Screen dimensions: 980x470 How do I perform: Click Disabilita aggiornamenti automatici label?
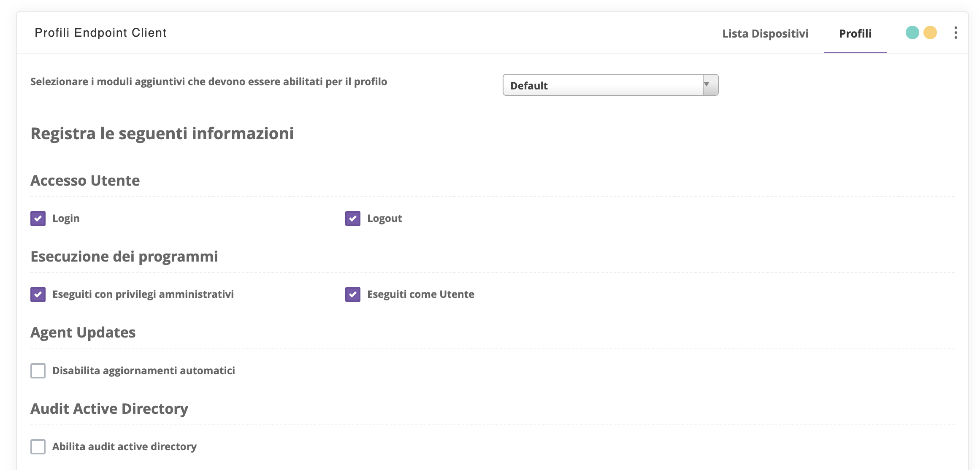143,371
